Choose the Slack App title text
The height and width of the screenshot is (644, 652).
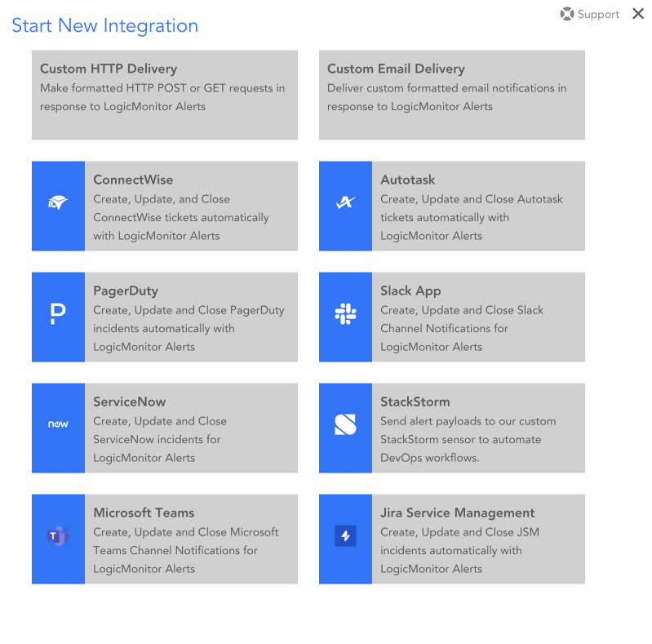tap(410, 291)
